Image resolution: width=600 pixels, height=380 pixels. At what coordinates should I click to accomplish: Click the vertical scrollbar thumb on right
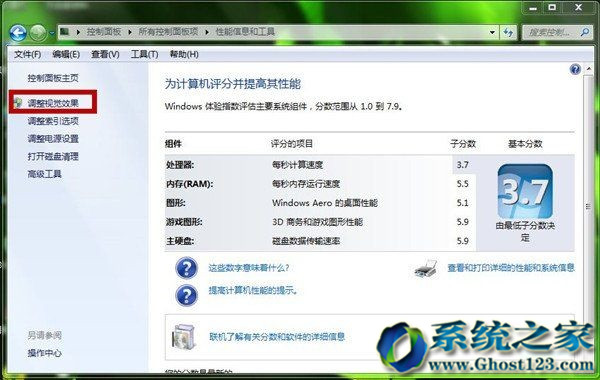[x=588, y=207]
